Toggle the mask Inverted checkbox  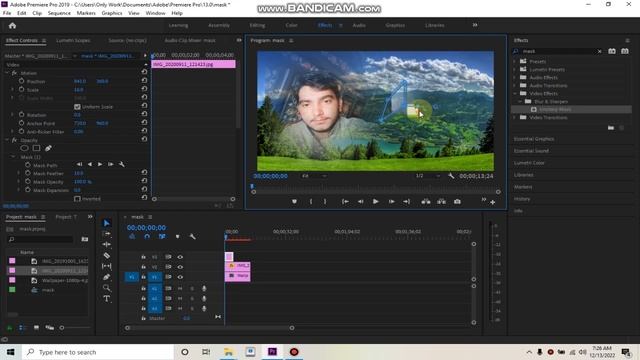click(77, 199)
